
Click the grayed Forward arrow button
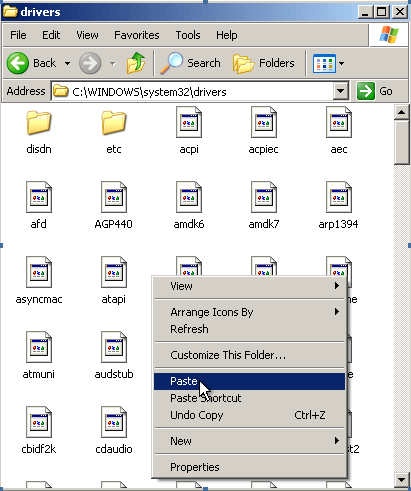point(90,63)
